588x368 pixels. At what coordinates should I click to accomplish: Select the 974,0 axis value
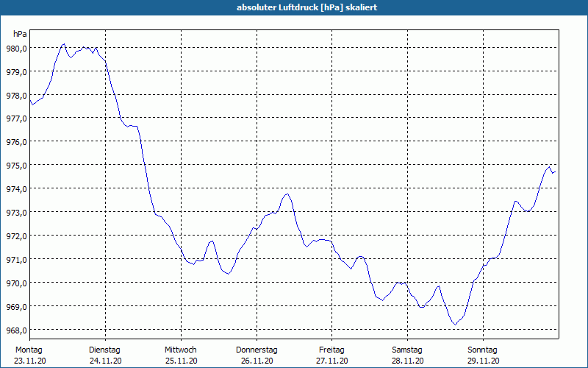point(16,189)
